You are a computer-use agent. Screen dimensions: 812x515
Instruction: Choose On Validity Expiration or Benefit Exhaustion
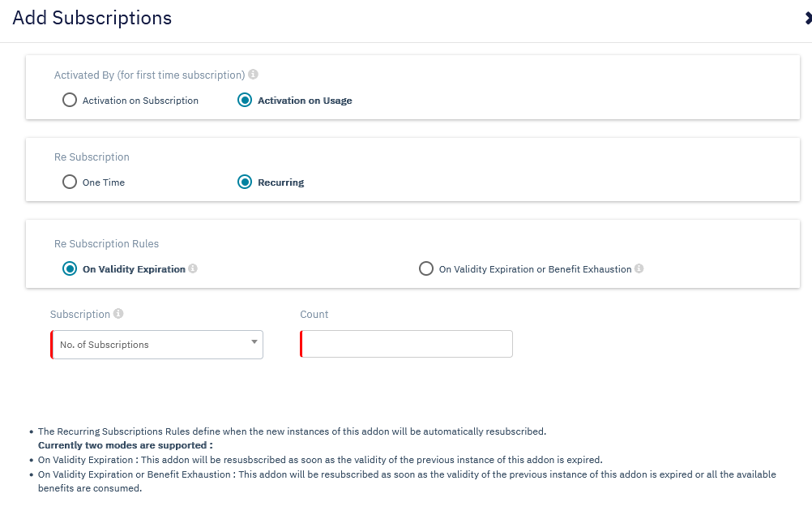426,268
